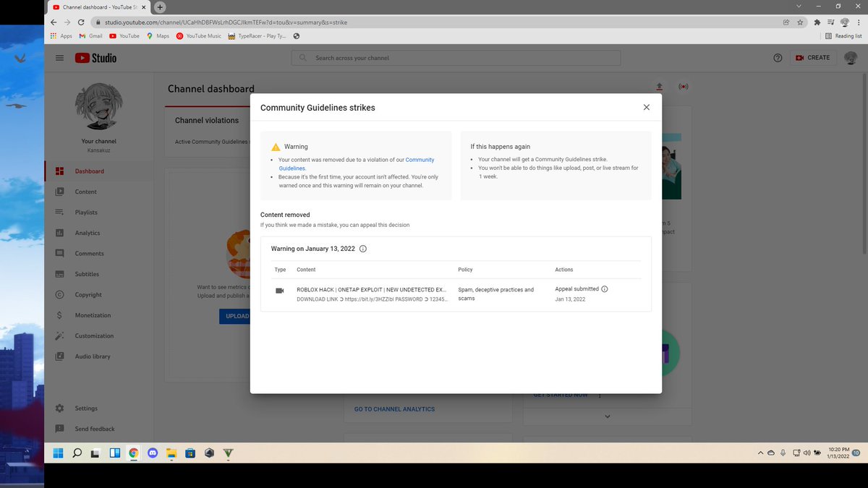Click info icon beside Warning on January 13, 2022
The image size is (868, 488).
pos(363,249)
